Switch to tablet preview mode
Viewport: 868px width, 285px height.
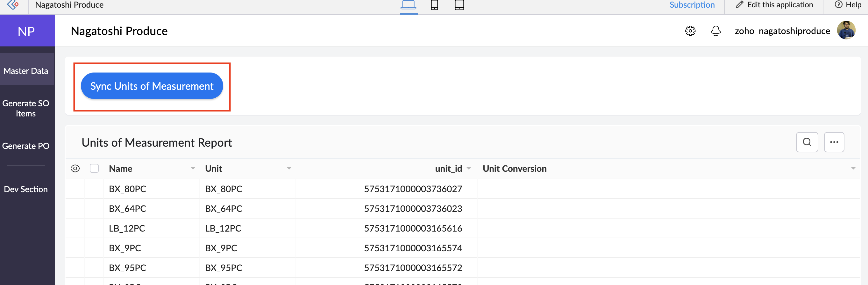pyautogui.click(x=459, y=5)
